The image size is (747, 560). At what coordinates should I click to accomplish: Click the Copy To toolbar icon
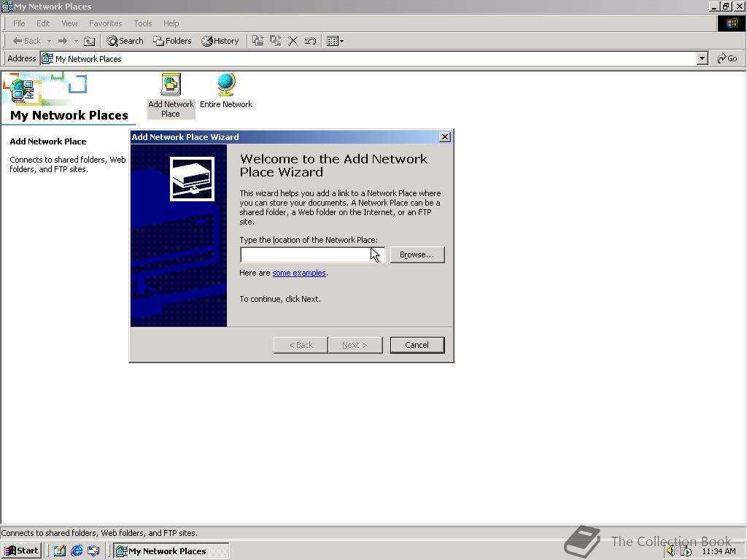(275, 41)
